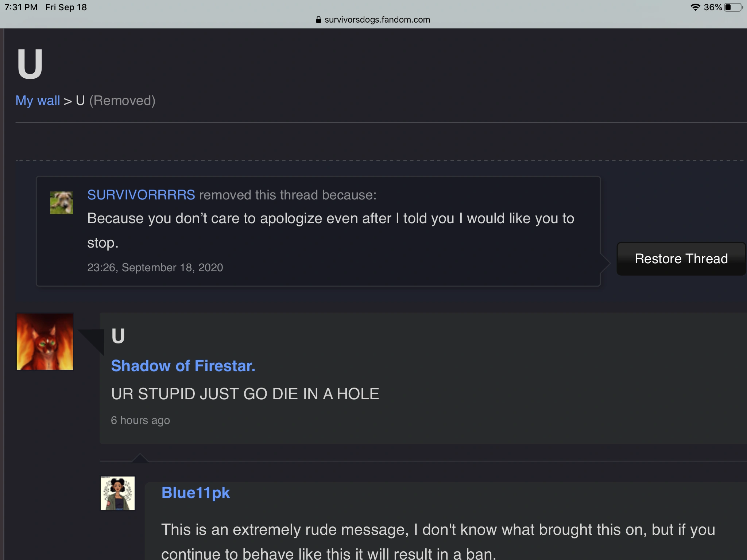Viewport: 747px width, 560px height.
Task: Tap the battery indicator icon
Action: click(x=733, y=7)
